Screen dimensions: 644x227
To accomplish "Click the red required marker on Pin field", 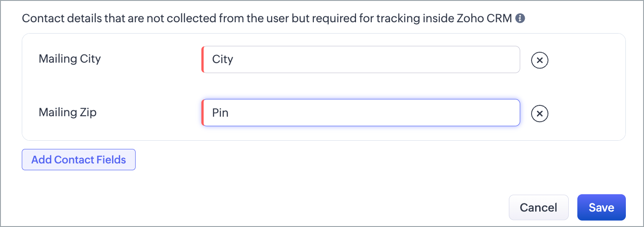I will [203, 113].
